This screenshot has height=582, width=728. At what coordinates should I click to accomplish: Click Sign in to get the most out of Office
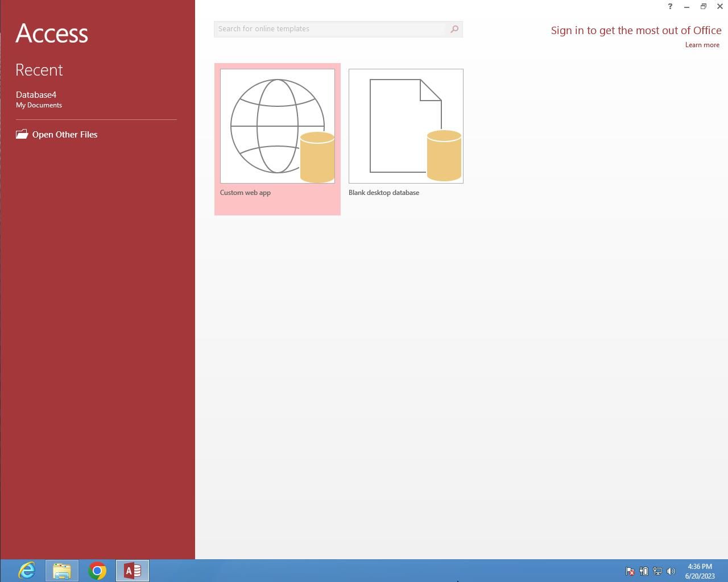(635, 31)
